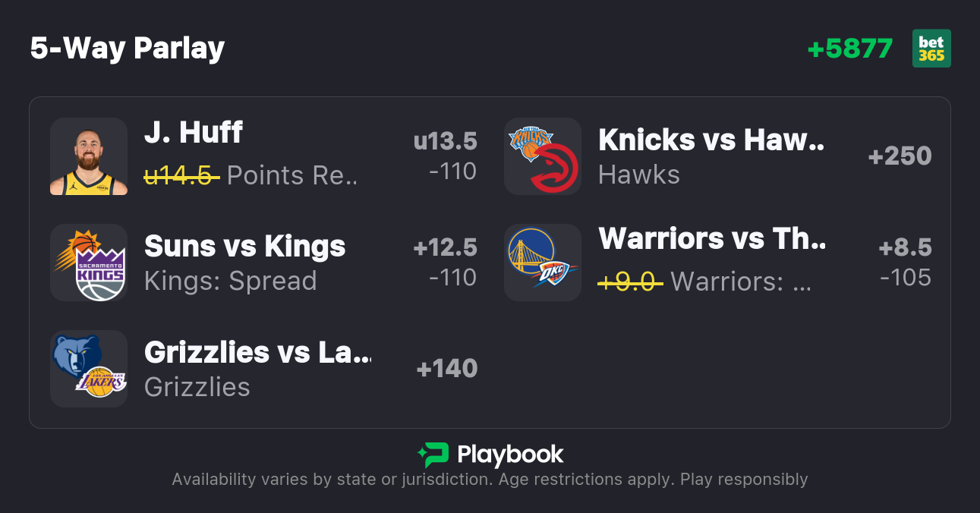
Task: Click the +5877 parlay odds
Action: point(849,49)
